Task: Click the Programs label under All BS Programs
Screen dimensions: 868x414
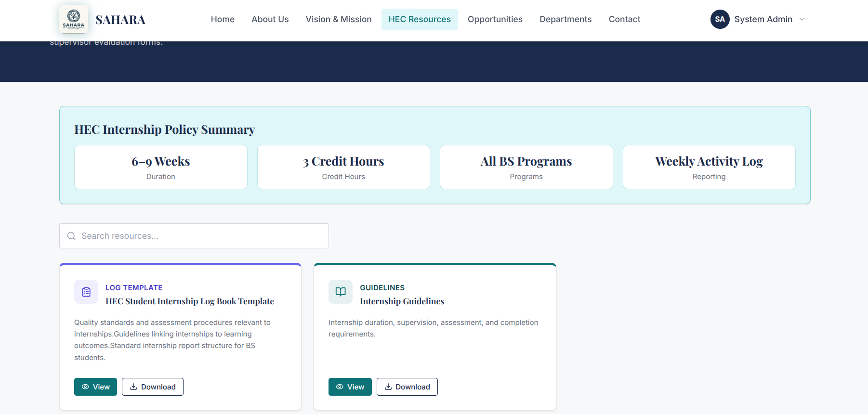Action: (x=526, y=177)
